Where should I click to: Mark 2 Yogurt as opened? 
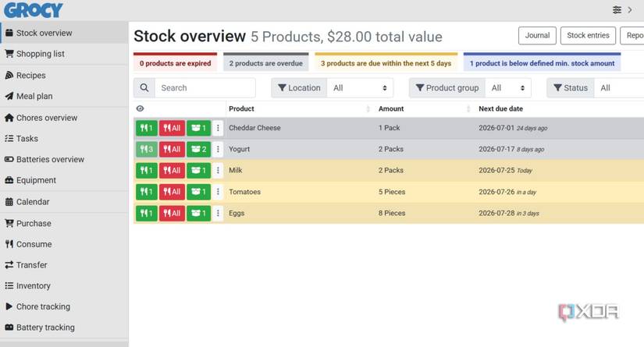pos(199,149)
